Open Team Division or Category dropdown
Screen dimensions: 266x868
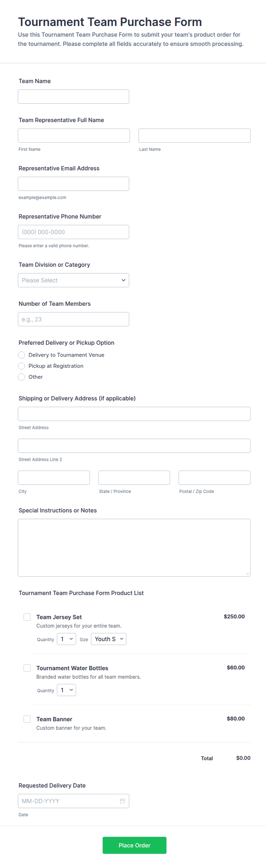74,280
